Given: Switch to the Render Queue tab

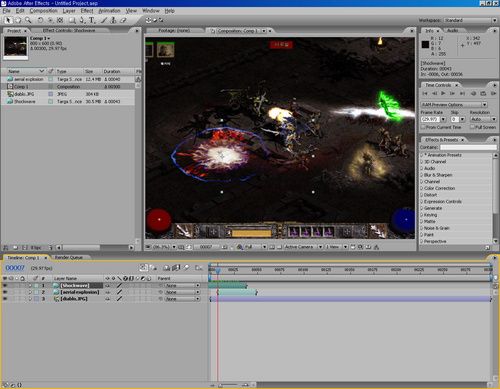Looking at the screenshot, I should [68, 257].
